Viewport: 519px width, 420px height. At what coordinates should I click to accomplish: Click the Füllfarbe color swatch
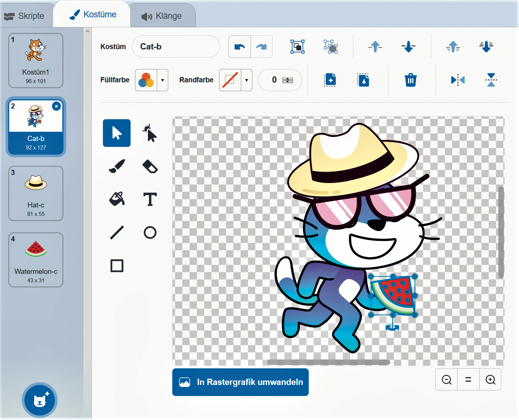tap(146, 80)
